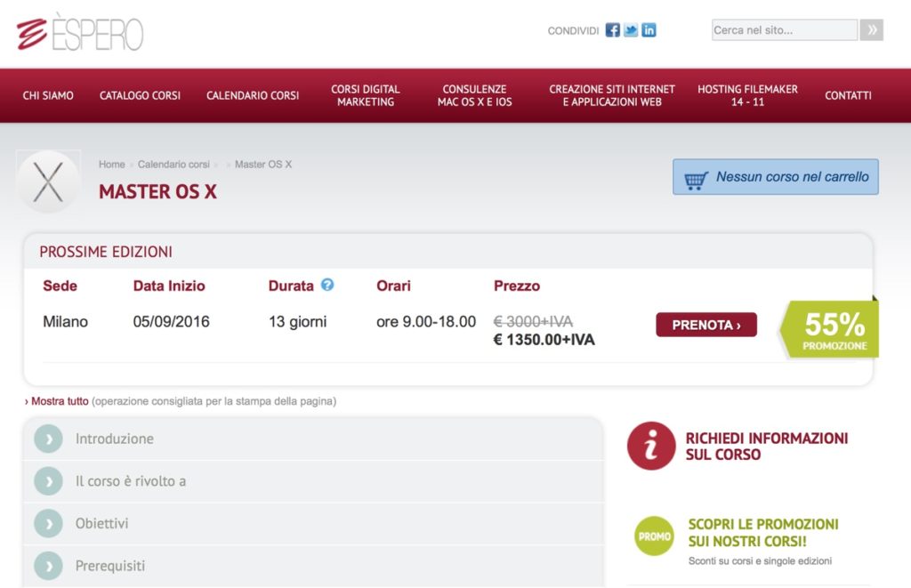Click the Master OS X breadcrumb

tap(263, 165)
